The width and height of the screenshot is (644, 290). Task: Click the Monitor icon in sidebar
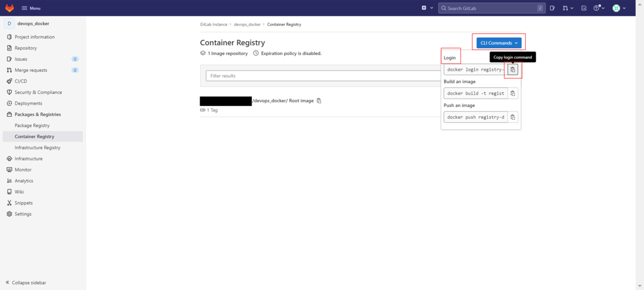click(9, 170)
